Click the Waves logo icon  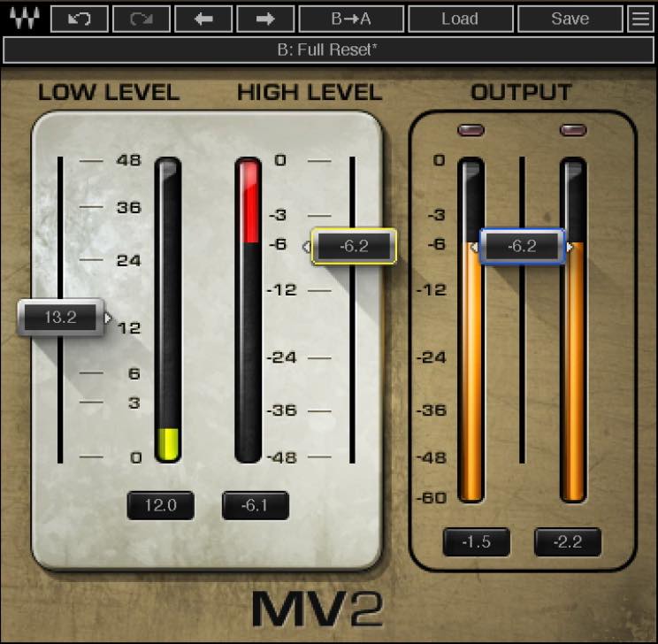(25, 19)
